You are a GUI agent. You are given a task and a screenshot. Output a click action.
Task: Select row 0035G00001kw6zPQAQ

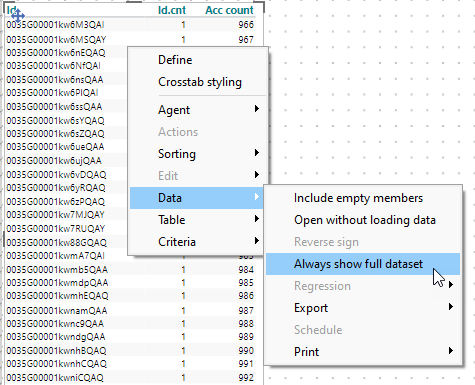coord(55,202)
